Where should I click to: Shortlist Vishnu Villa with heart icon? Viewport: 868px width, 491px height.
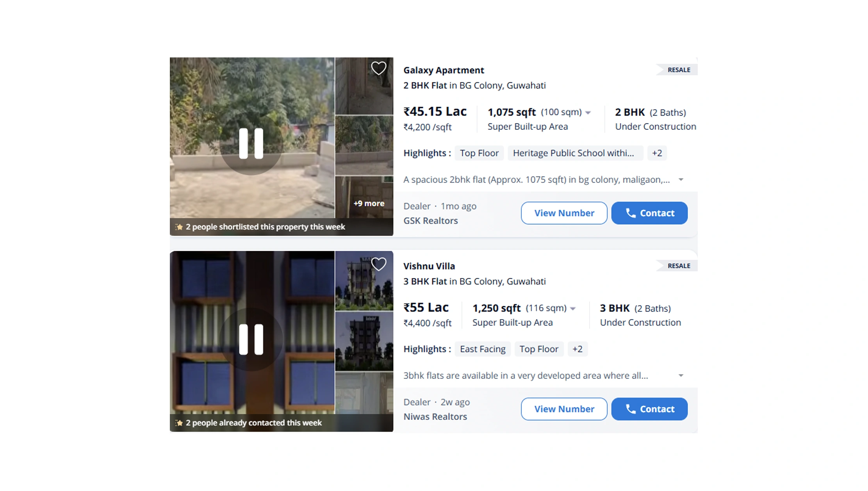coord(378,264)
